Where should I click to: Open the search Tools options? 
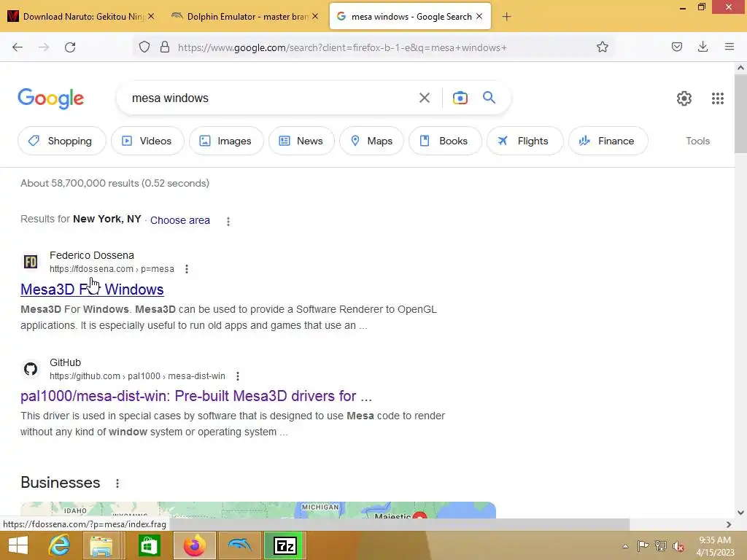click(x=697, y=141)
